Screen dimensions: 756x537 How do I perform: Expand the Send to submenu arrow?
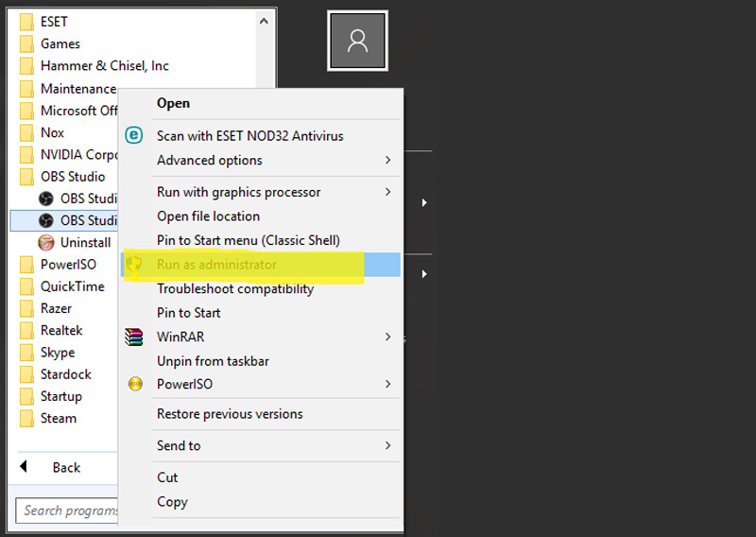[x=387, y=445]
